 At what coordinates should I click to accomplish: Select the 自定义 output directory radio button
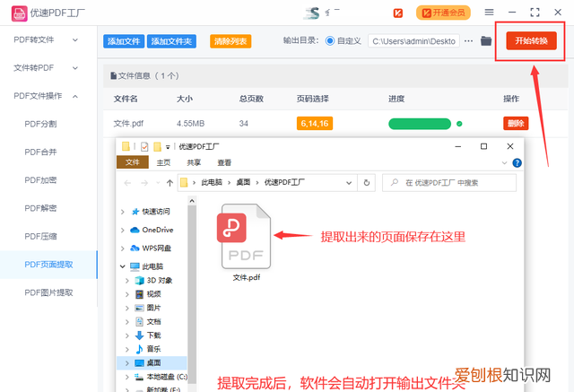tap(330, 41)
